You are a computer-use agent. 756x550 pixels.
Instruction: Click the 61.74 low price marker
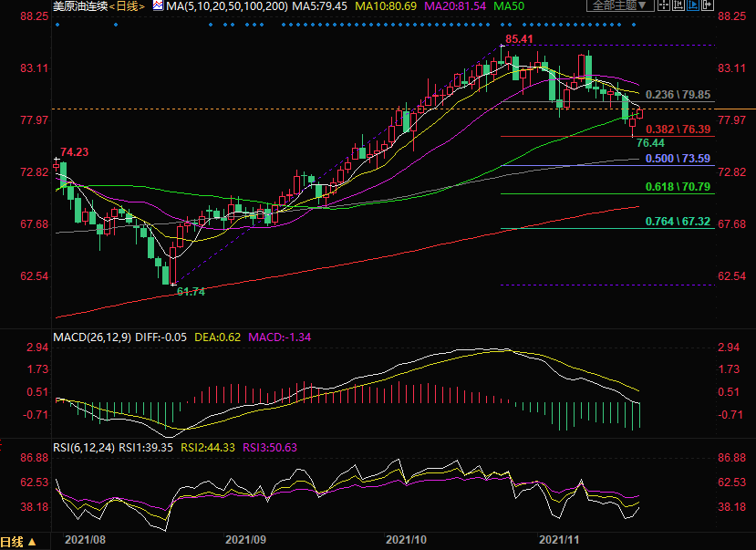pyautogui.click(x=190, y=291)
